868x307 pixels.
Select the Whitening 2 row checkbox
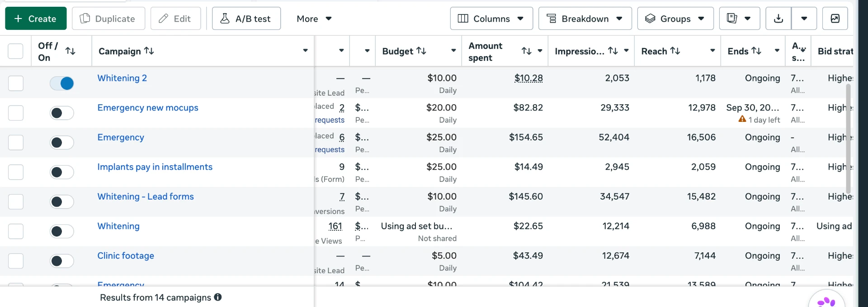15,83
